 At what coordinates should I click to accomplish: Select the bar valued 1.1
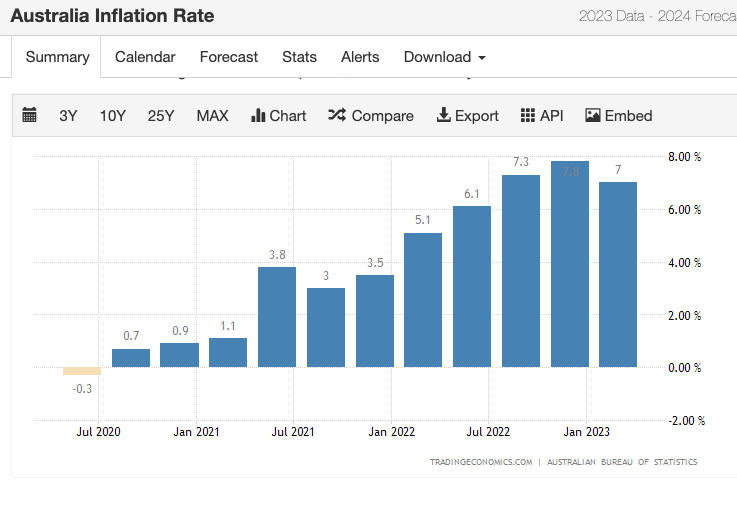point(228,352)
